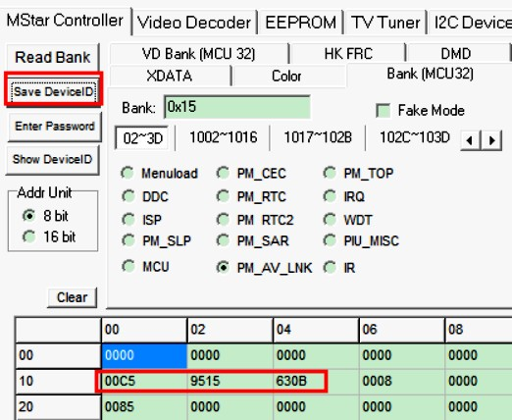The width and height of the screenshot is (512, 420).
Task: Pick the PM_CEC bank option
Action: click(223, 173)
